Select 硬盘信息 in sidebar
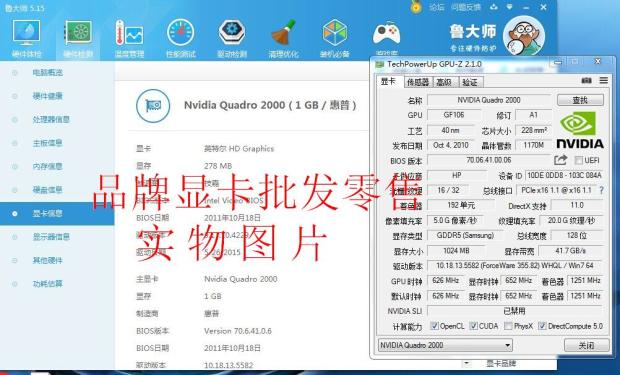The width and height of the screenshot is (620, 375). pos(47,190)
